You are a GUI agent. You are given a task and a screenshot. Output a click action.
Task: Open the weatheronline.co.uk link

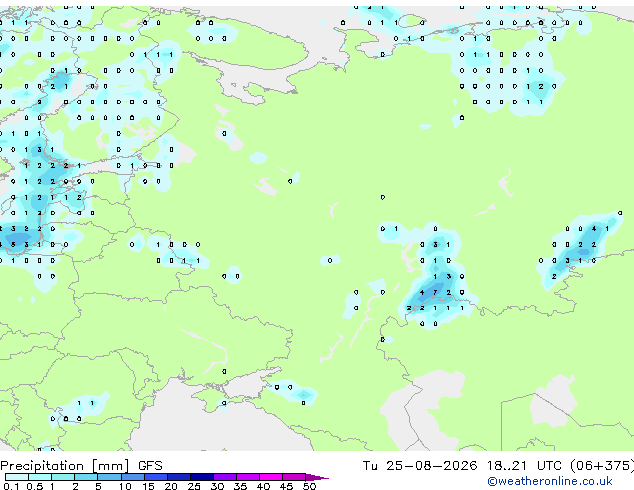[550, 481]
